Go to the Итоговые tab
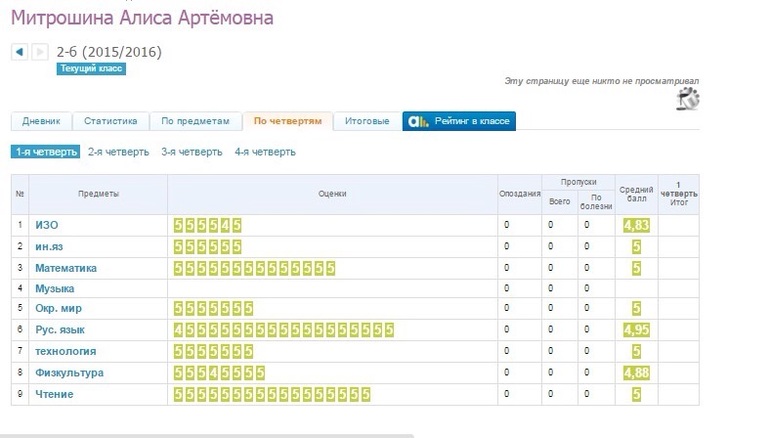 367,121
